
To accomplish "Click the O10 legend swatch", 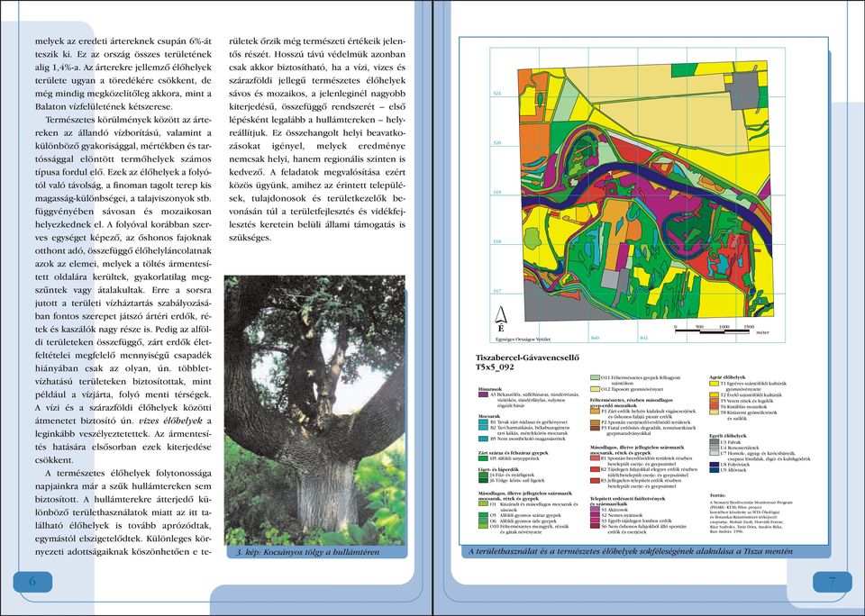I will pyautogui.click(x=483, y=526).
